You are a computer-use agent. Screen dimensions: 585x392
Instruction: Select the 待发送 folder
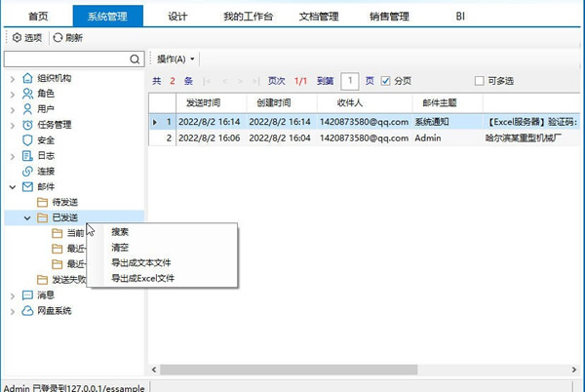tap(63, 202)
